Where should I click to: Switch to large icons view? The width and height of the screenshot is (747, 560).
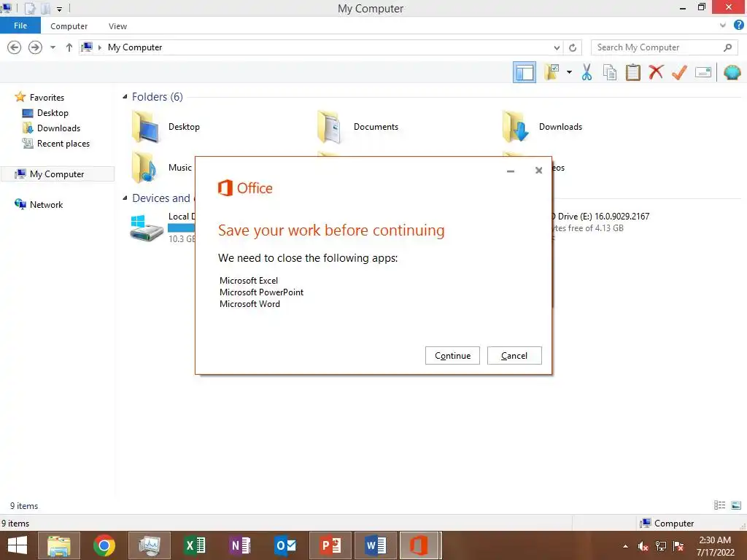click(x=736, y=505)
